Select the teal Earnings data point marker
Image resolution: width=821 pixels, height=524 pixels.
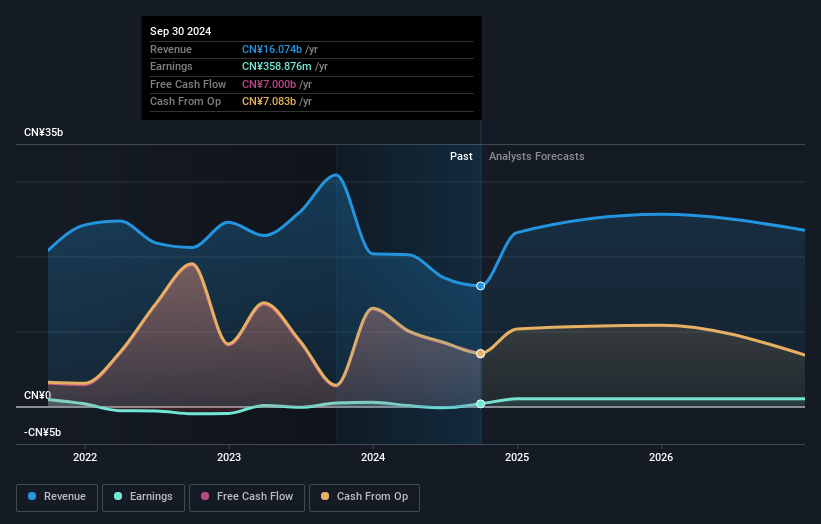[480, 404]
